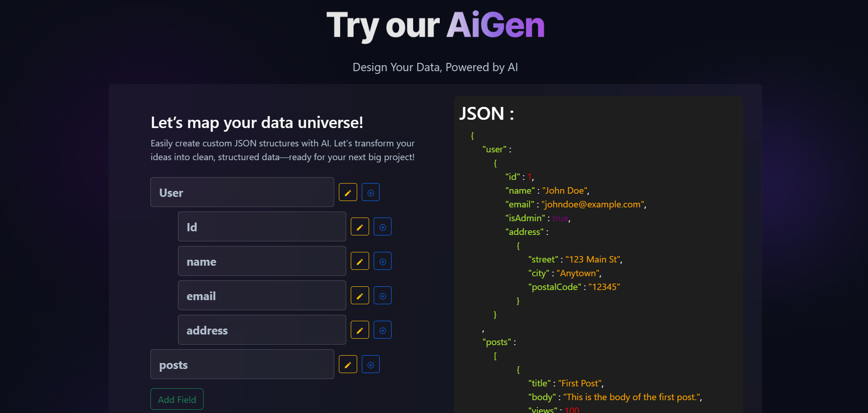The width and height of the screenshot is (868, 413).
Task: Click into the User field box
Action: (x=242, y=192)
